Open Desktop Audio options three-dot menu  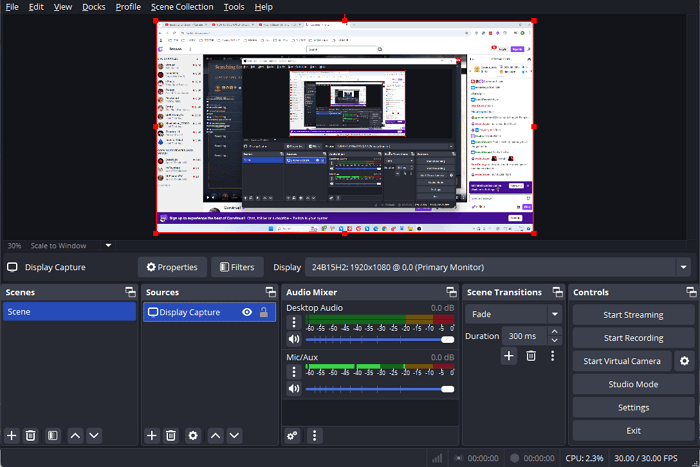click(x=294, y=322)
